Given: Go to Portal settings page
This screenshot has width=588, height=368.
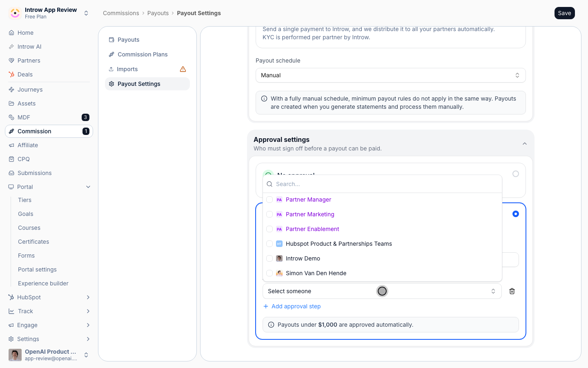Looking at the screenshot, I should (x=37, y=269).
